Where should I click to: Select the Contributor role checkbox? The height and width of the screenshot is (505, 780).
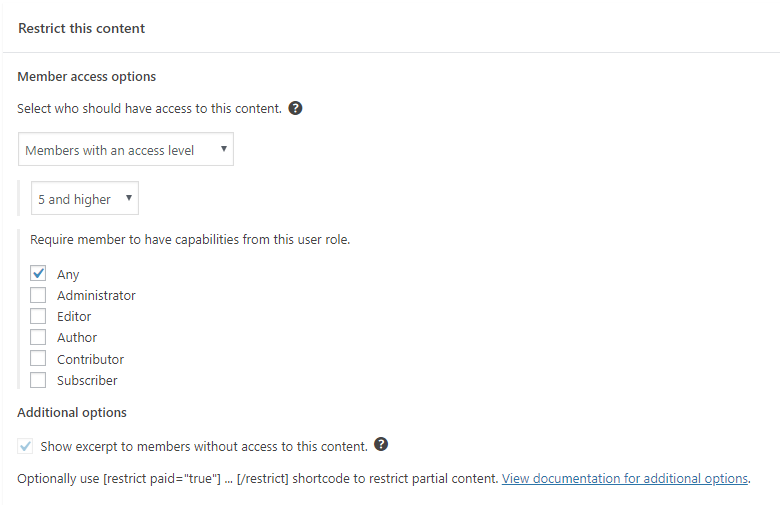tap(38, 359)
